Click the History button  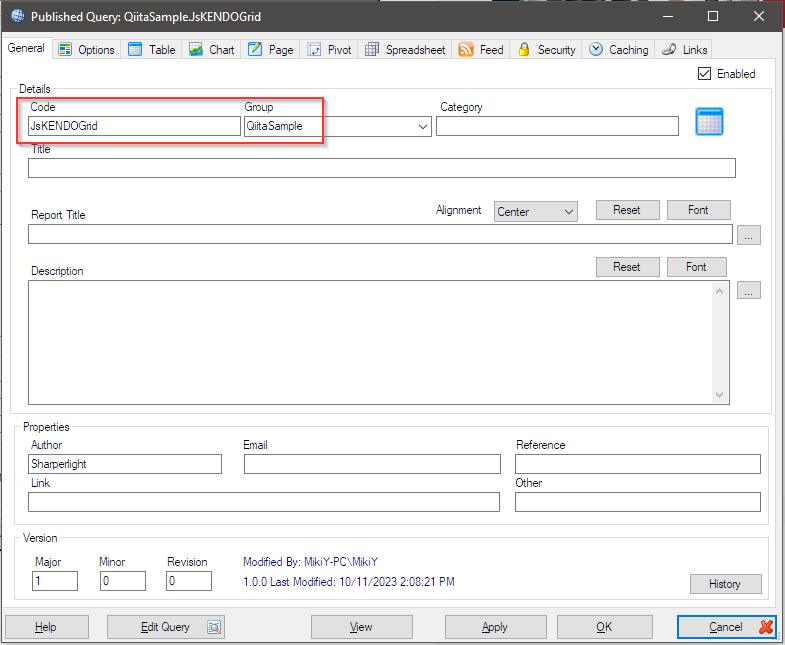click(x=725, y=584)
